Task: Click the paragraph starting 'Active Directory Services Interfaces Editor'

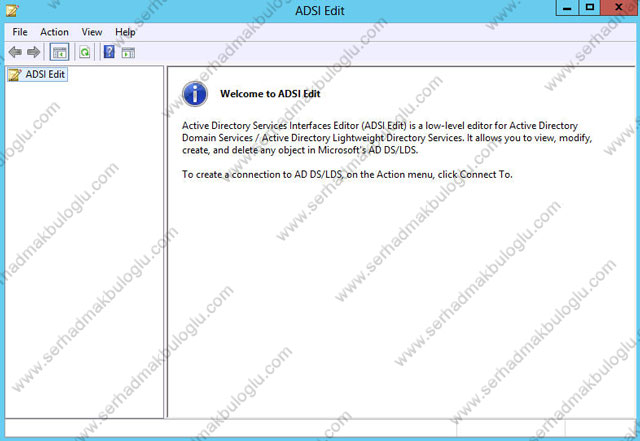Action: click(387, 138)
